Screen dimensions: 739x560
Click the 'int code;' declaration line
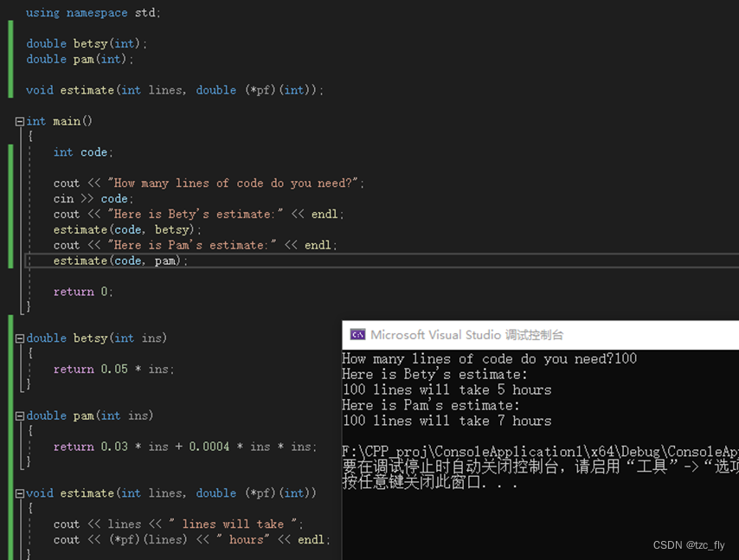pos(83,152)
